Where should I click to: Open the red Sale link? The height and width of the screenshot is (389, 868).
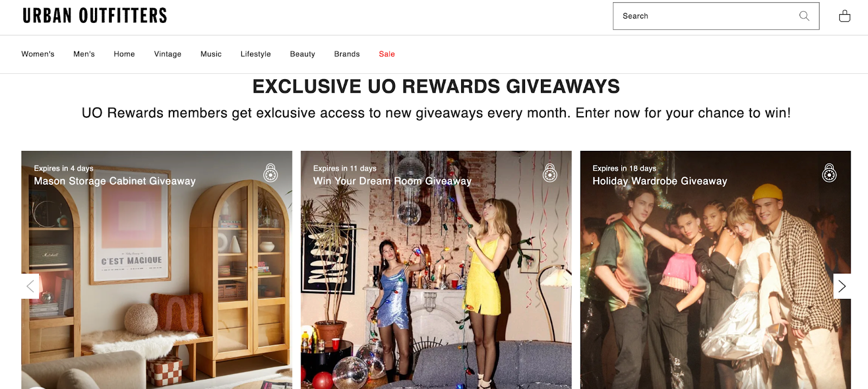(x=387, y=54)
